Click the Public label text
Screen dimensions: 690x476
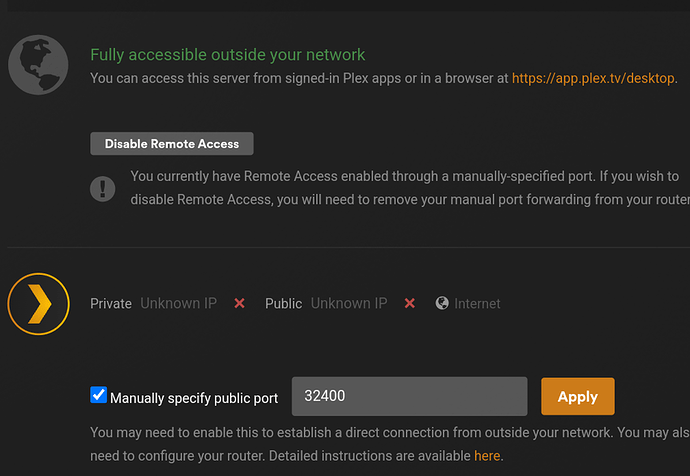(x=283, y=303)
